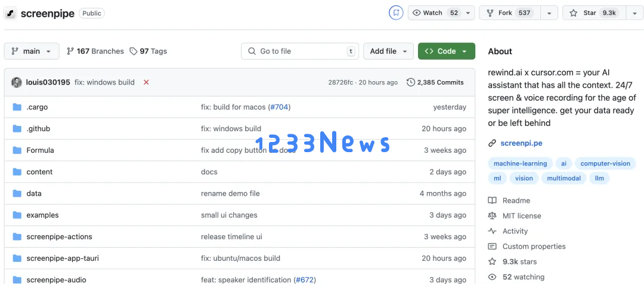Open the Formula folder
644x284 pixels.
coord(41,150)
